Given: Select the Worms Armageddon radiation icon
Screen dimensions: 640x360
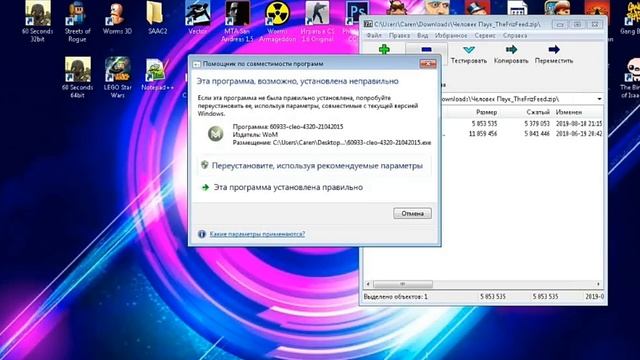Looking at the screenshot, I should click(278, 21).
